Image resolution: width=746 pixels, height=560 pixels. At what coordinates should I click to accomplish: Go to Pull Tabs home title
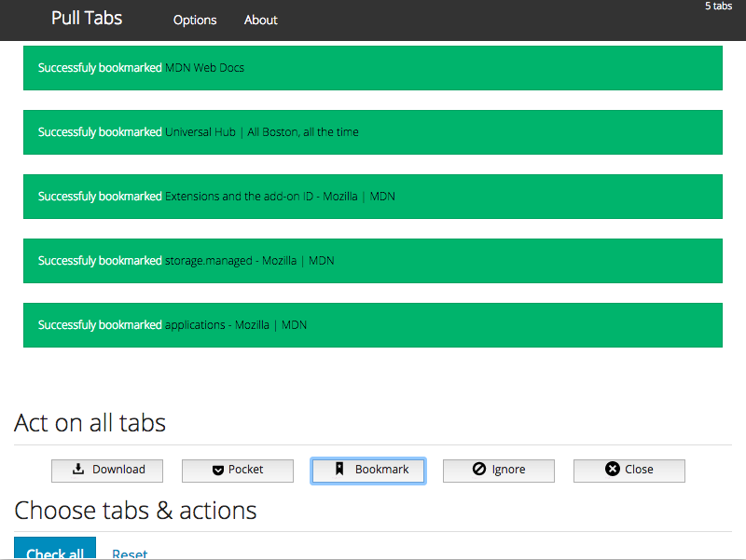coord(87,18)
